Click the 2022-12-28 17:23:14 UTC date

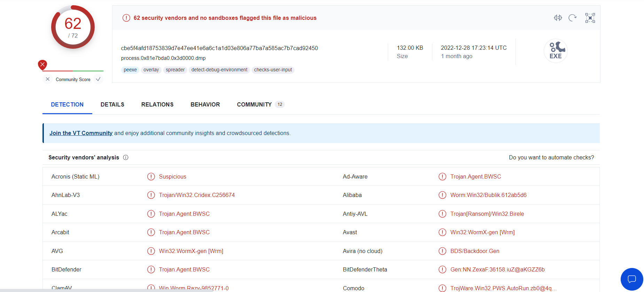pyautogui.click(x=474, y=48)
